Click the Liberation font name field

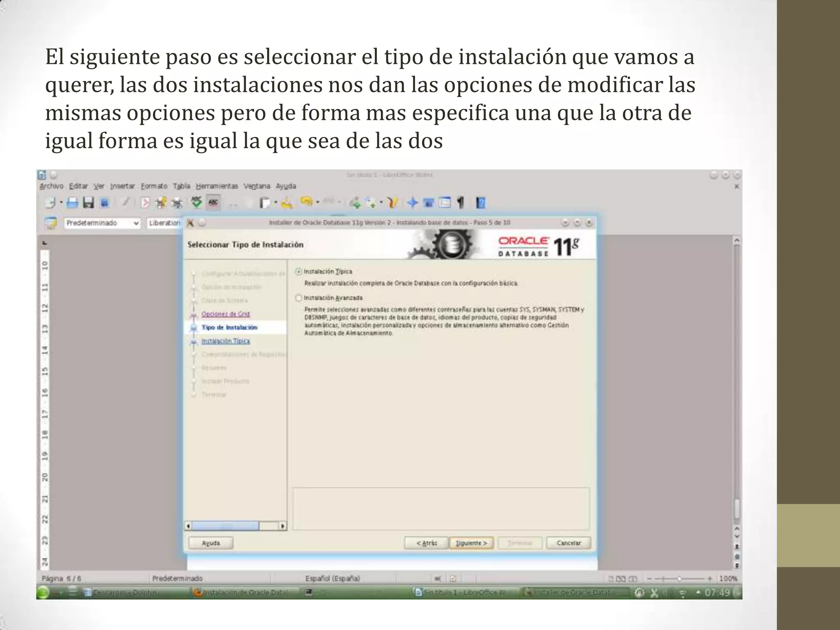tap(164, 223)
